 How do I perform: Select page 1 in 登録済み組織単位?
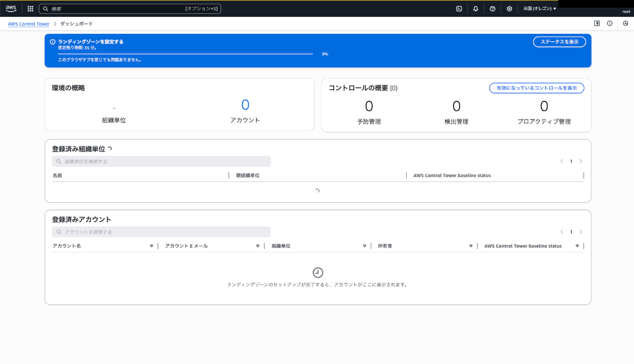click(571, 161)
